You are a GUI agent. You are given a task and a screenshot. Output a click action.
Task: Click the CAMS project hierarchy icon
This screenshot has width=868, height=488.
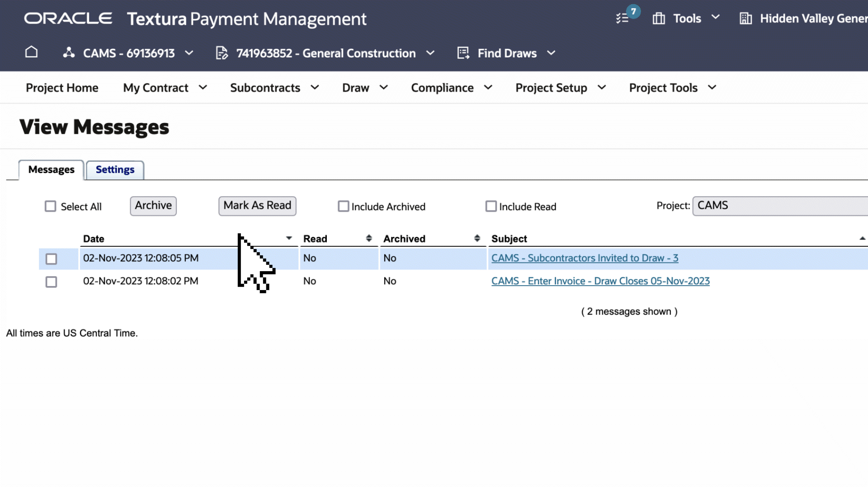pos(69,53)
